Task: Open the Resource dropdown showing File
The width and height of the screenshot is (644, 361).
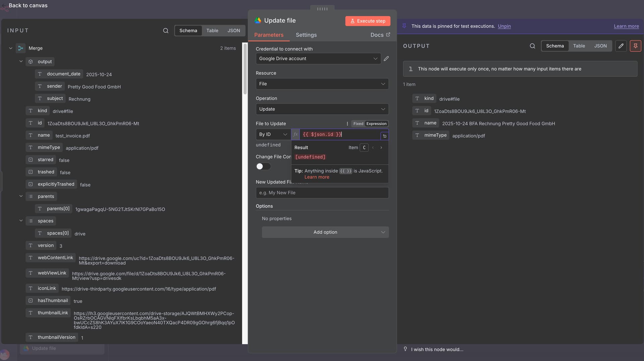Action: click(x=322, y=84)
